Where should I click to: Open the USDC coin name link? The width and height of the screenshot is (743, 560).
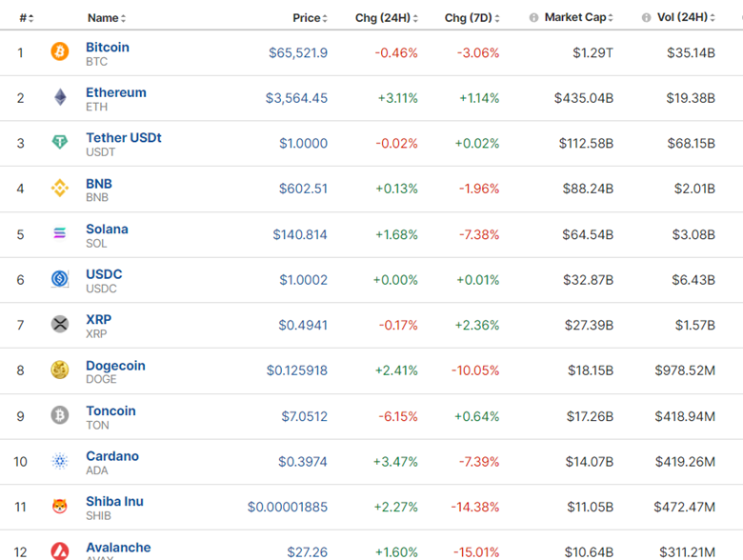coord(104,274)
